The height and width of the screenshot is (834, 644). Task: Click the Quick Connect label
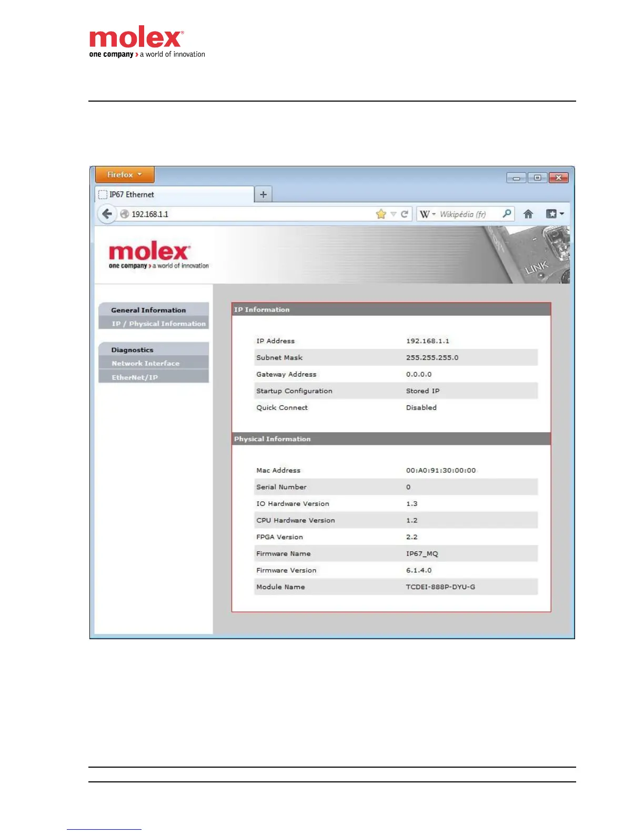[x=282, y=408]
